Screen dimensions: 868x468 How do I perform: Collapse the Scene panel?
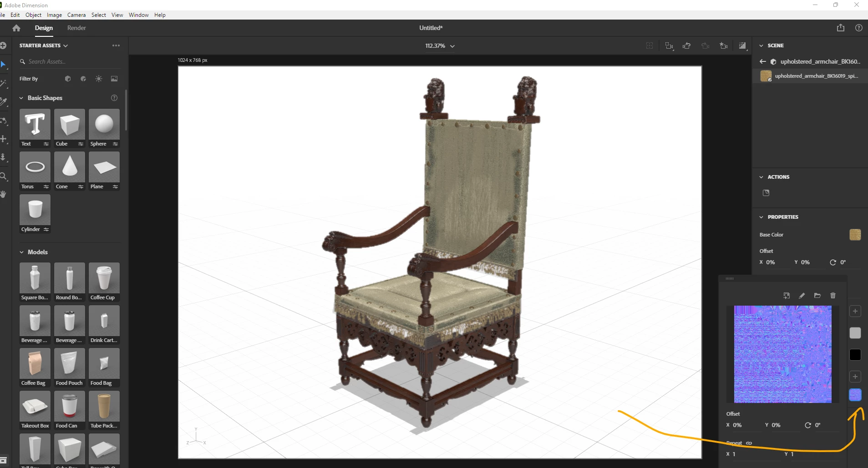click(x=761, y=45)
